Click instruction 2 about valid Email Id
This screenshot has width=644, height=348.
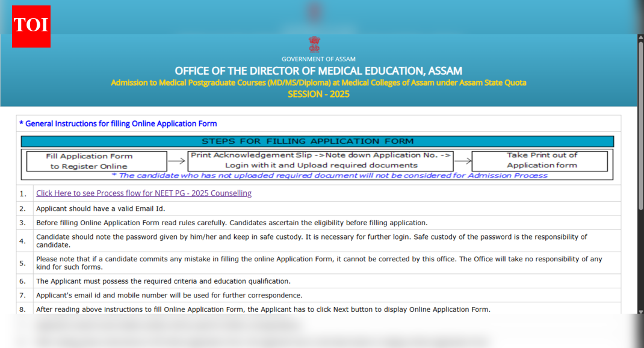point(101,208)
